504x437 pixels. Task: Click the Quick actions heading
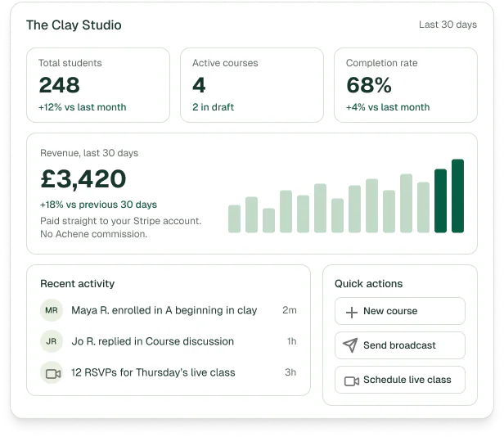click(369, 284)
